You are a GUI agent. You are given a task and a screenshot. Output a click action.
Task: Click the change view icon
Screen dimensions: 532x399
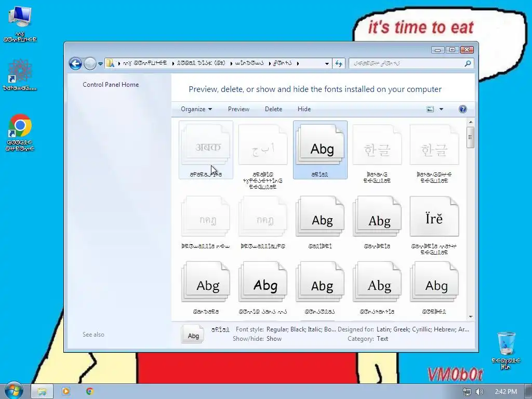tap(430, 109)
